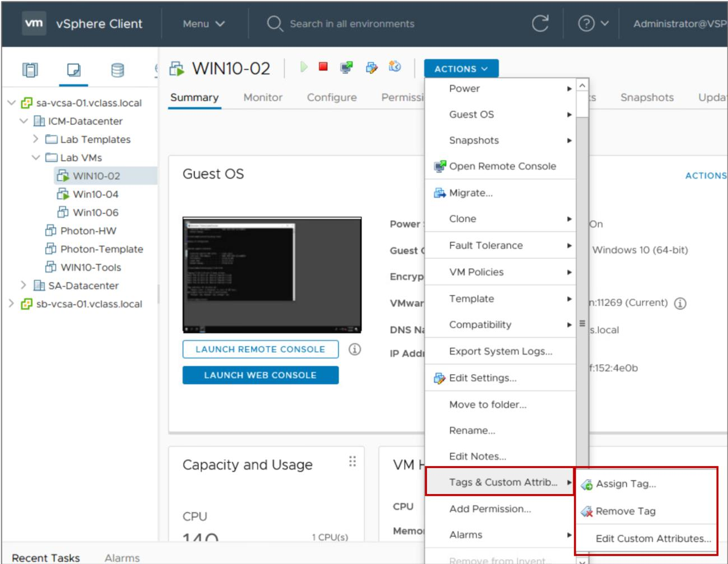Select Win10-04 in inventory tree
728x564 pixels.
click(95, 194)
